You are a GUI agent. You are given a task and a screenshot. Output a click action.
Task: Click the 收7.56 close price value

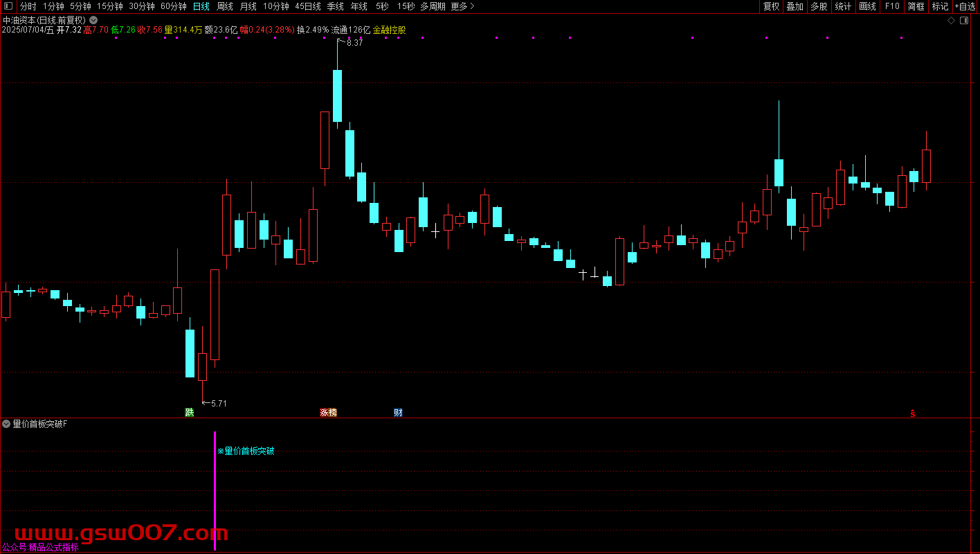150,30
